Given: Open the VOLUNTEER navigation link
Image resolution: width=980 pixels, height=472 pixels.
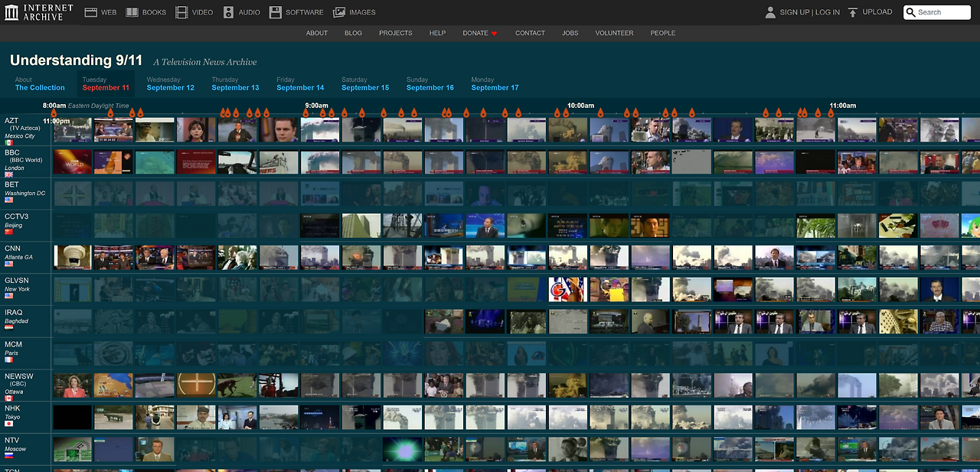Looking at the screenshot, I should pos(615,34).
